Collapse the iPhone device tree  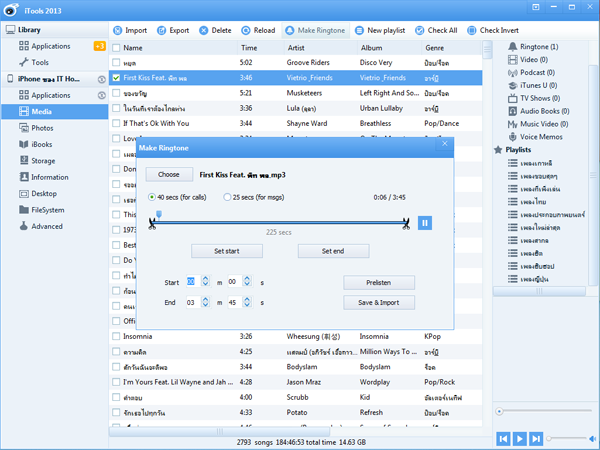(x=9, y=79)
